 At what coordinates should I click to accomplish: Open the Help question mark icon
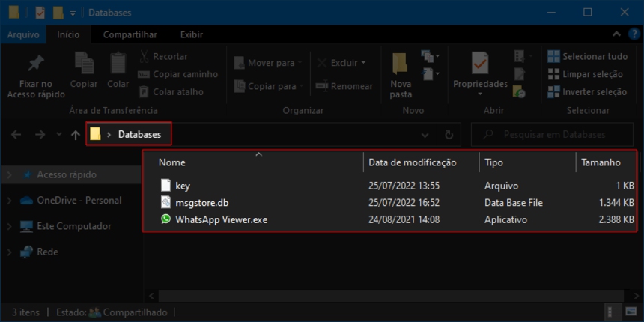point(634,34)
